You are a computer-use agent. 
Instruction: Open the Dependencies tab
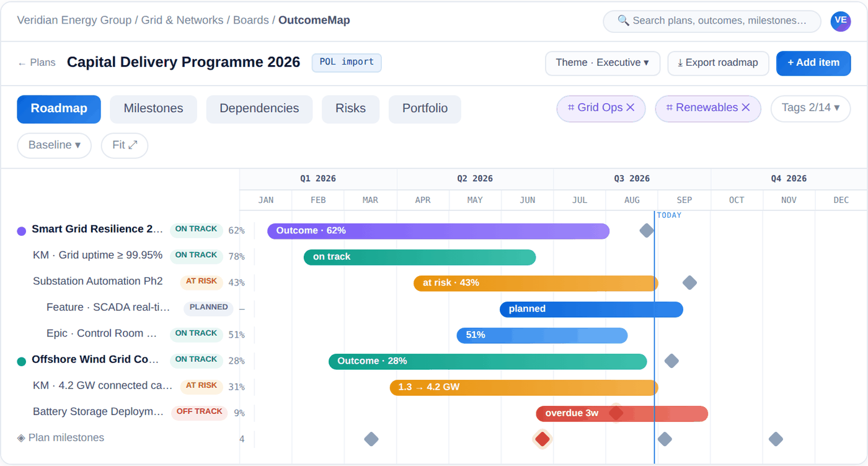tap(259, 109)
